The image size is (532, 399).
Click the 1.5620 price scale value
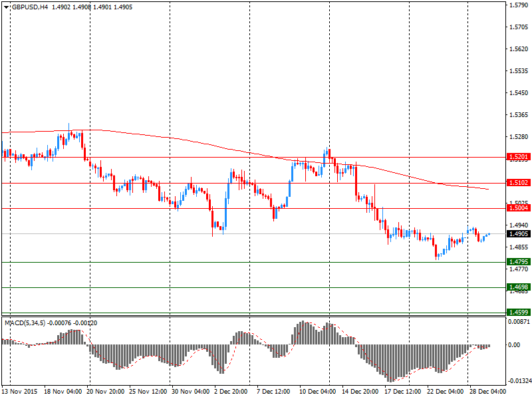click(x=519, y=49)
